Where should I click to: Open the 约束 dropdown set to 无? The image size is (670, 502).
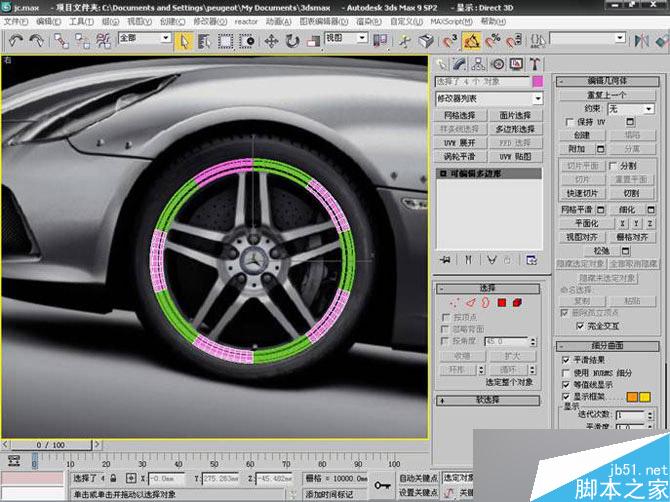pos(631,108)
